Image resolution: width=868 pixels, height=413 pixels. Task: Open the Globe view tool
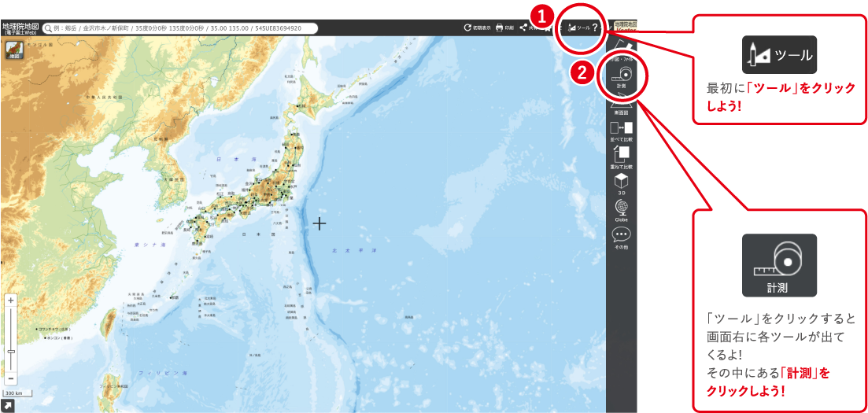621,211
